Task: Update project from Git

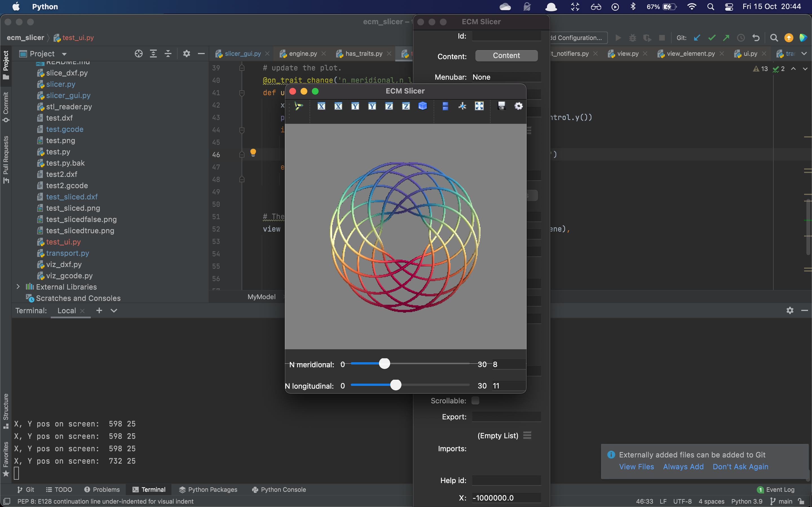Action: 697,37
